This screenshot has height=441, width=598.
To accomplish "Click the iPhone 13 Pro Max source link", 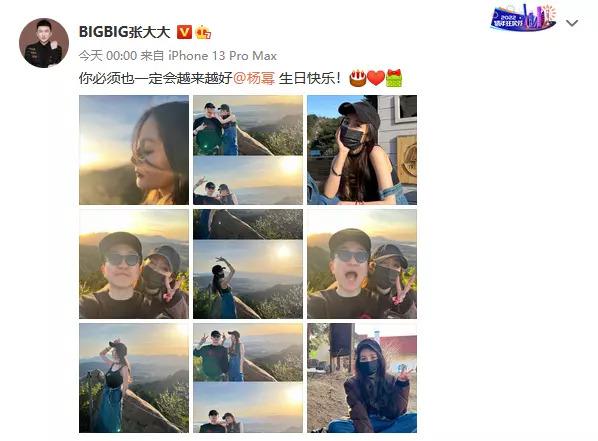I will [x=222, y=56].
